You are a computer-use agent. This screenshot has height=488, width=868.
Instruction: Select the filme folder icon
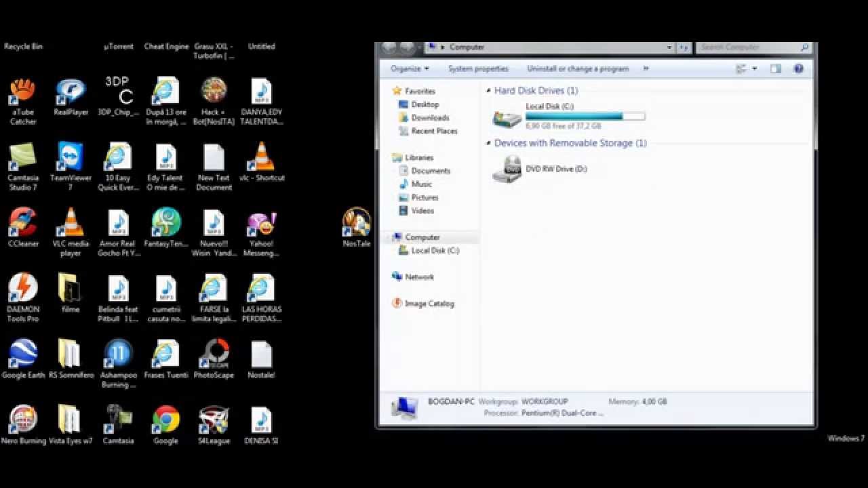pyautogui.click(x=71, y=293)
